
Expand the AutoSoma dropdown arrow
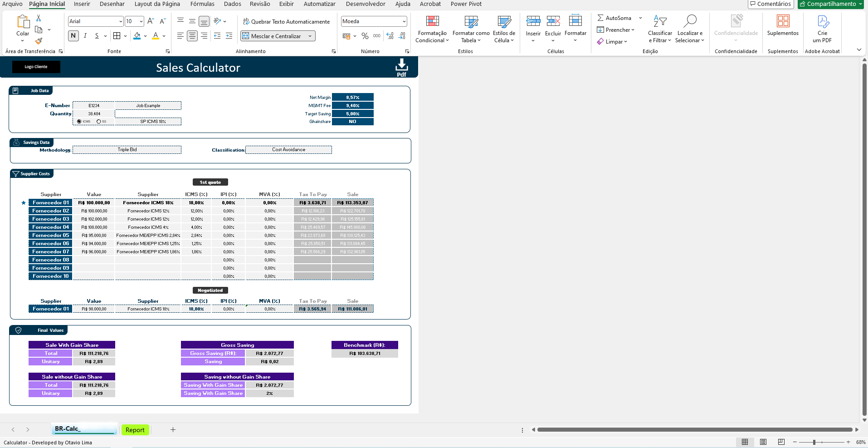coord(640,18)
